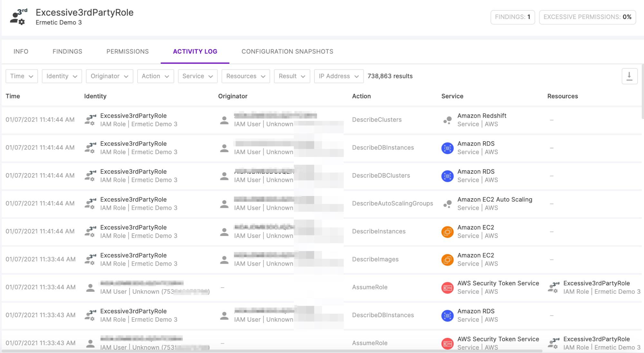Click IAM user icon in 11:33:44 AssumeRole row
This screenshot has width=644, height=353.
point(91,288)
